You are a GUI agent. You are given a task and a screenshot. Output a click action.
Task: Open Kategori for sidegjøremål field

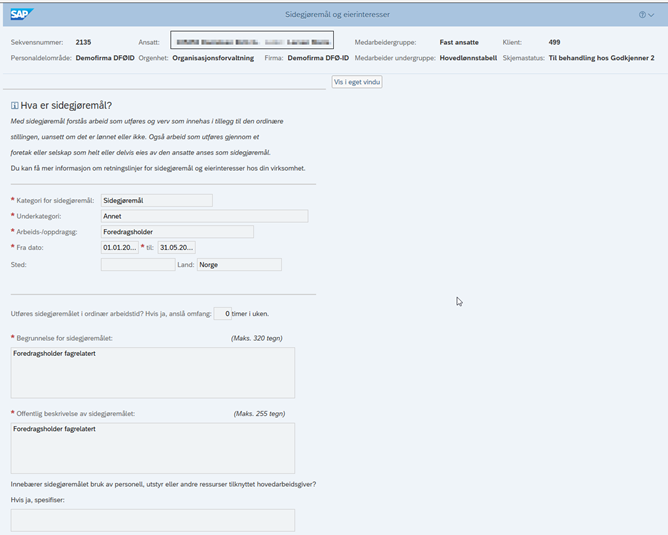157,200
